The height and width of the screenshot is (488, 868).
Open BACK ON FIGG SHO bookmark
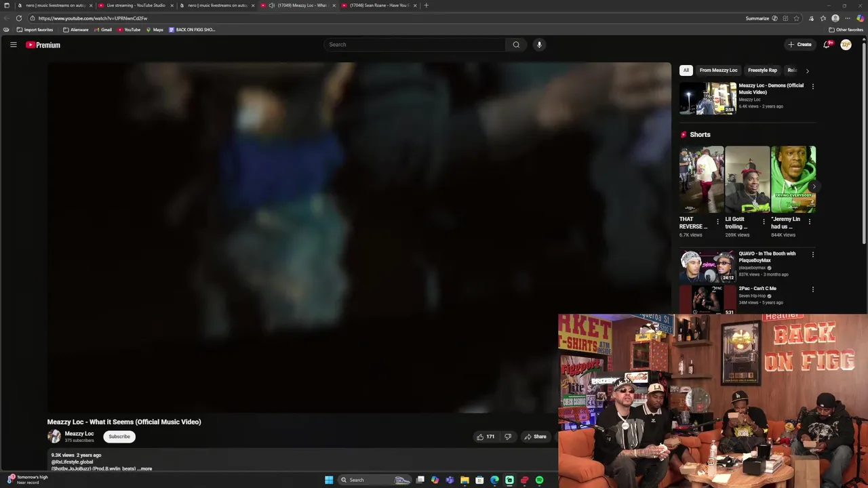point(192,30)
